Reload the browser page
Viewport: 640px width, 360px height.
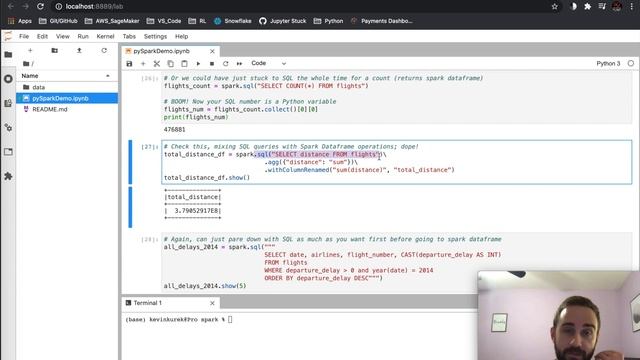click(40, 7)
